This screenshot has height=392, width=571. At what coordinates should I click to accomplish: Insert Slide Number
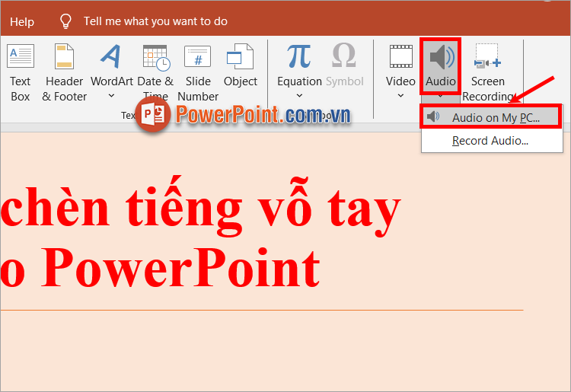point(198,72)
